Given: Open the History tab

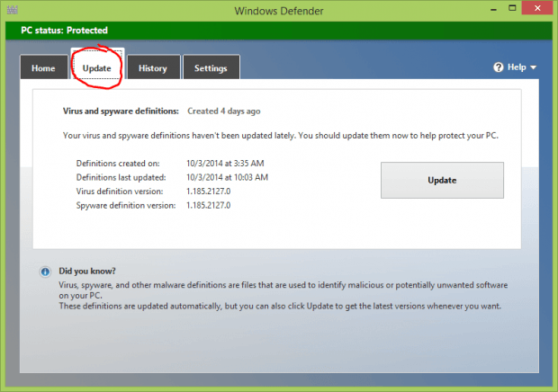Looking at the screenshot, I should coord(152,68).
